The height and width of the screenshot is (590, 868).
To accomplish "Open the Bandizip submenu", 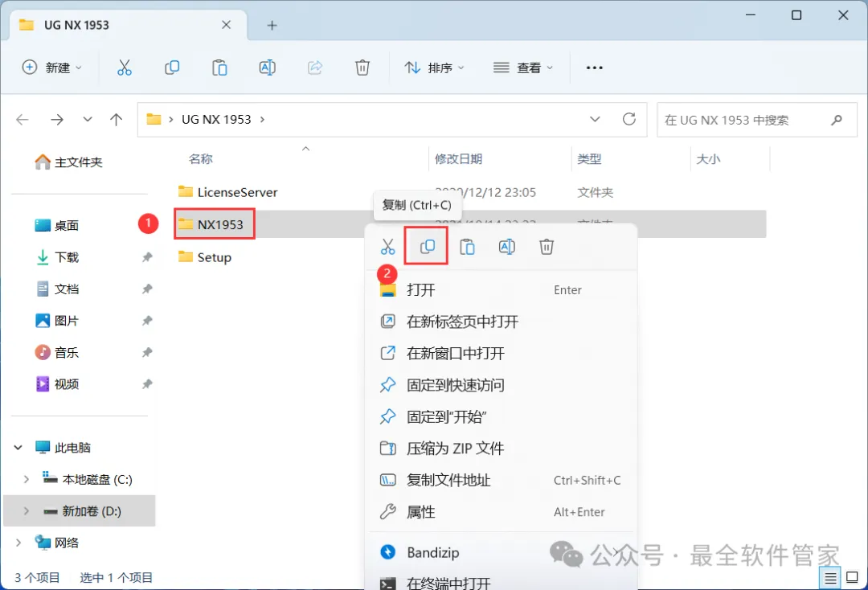I will tap(501, 552).
